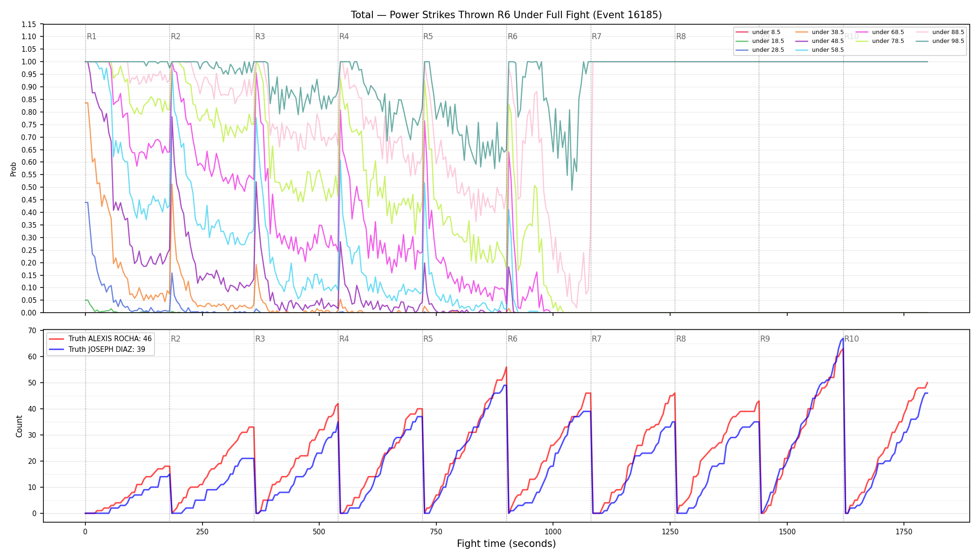Click the R2 round label in the Count chart
This screenshot has width=980, height=560.
pos(175,339)
